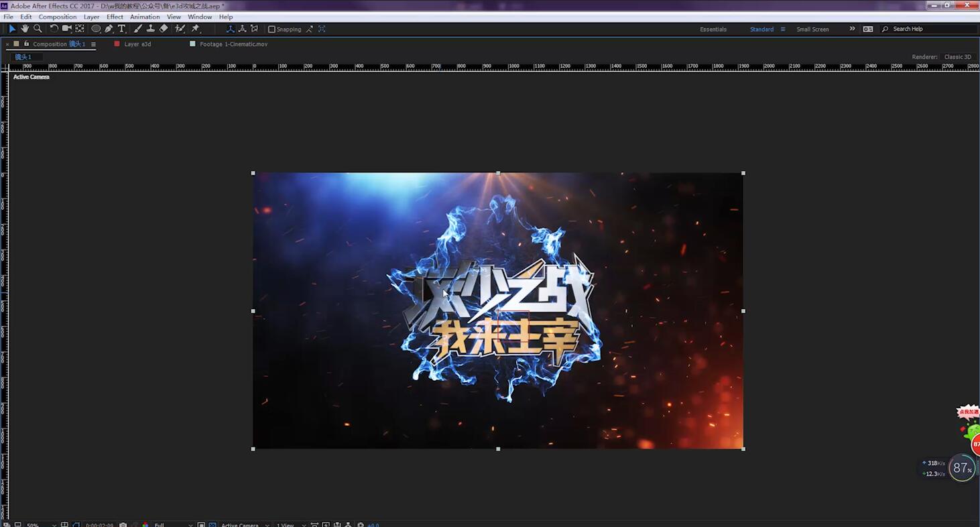The image size is (980, 527).
Task: Toggle the Fast Previews option
Action: tap(326, 525)
